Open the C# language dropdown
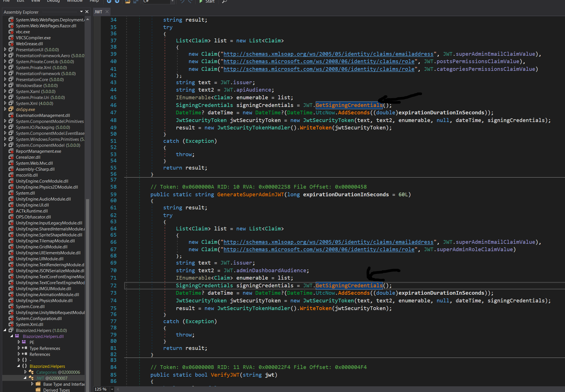Image resolution: width=565 pixels, height=392 pixels. 172,1
